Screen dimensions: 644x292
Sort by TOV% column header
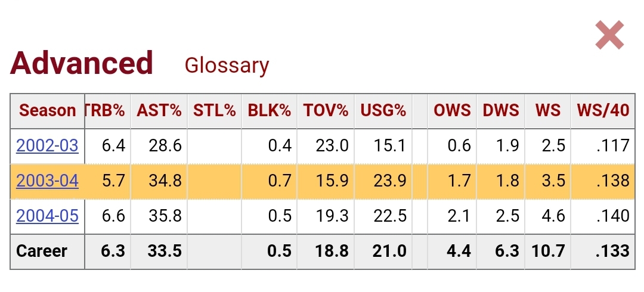tap(326, 110)
